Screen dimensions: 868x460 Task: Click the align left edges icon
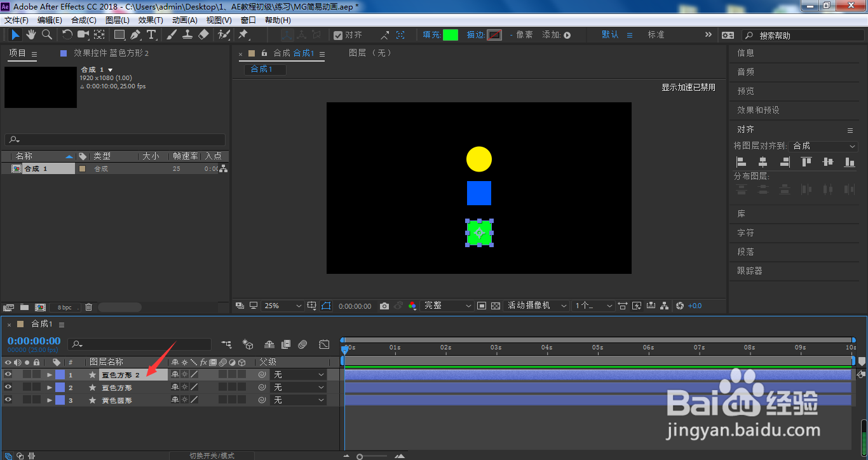tap(741, 162)
